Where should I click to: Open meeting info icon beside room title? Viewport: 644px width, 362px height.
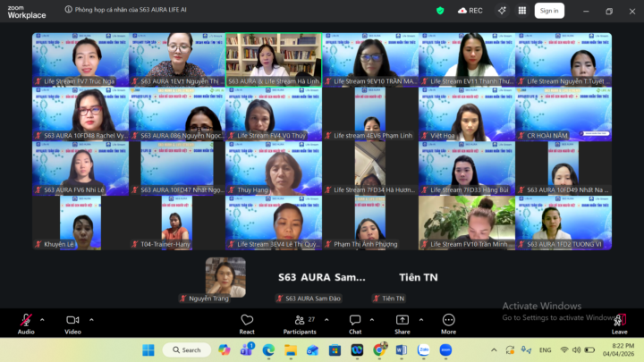coord(69,10)
